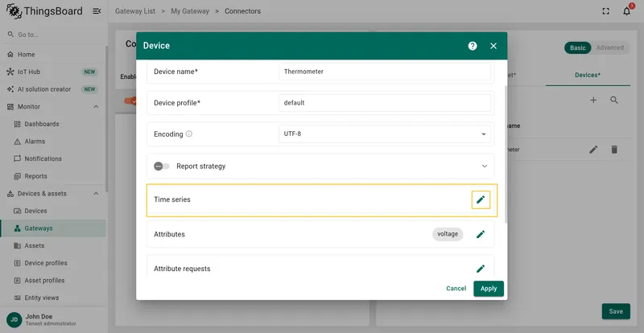This screenshot has width=644, height=333.
Task: Open Device dialog help icon
Action: tap(473, 46)
